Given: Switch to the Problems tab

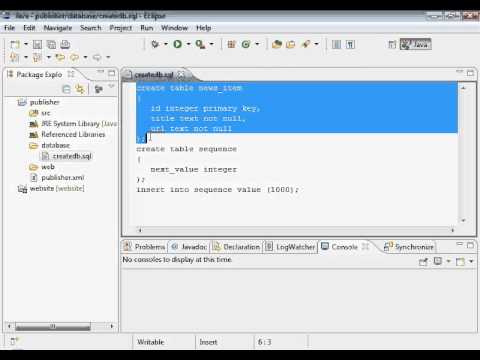Looking at the screenshot, I should 145,247.
